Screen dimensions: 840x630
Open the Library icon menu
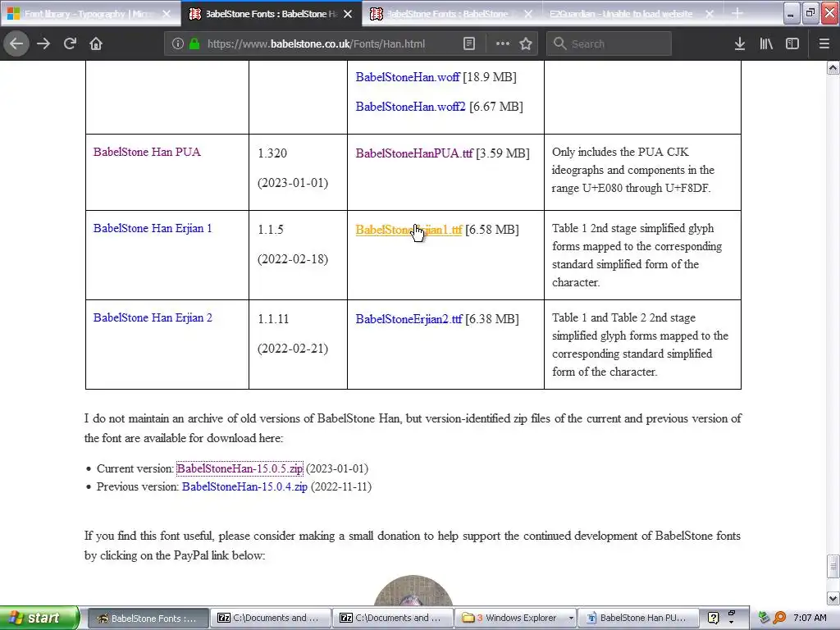tap(766, 44)
